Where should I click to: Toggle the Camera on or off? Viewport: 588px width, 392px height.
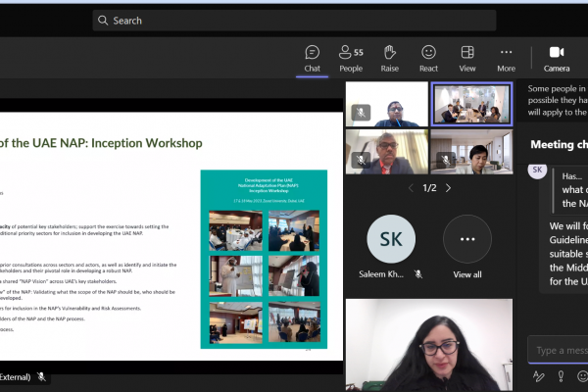tap(557, 58)
